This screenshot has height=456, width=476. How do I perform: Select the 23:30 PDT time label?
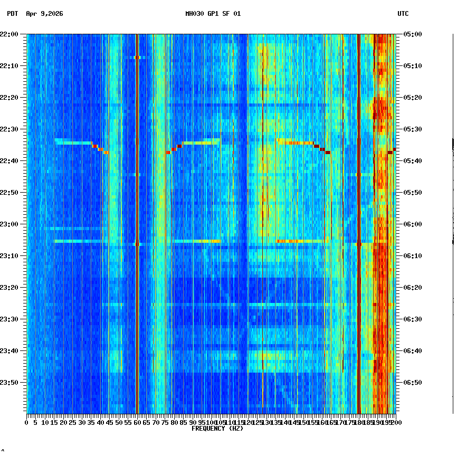point(9,319)
